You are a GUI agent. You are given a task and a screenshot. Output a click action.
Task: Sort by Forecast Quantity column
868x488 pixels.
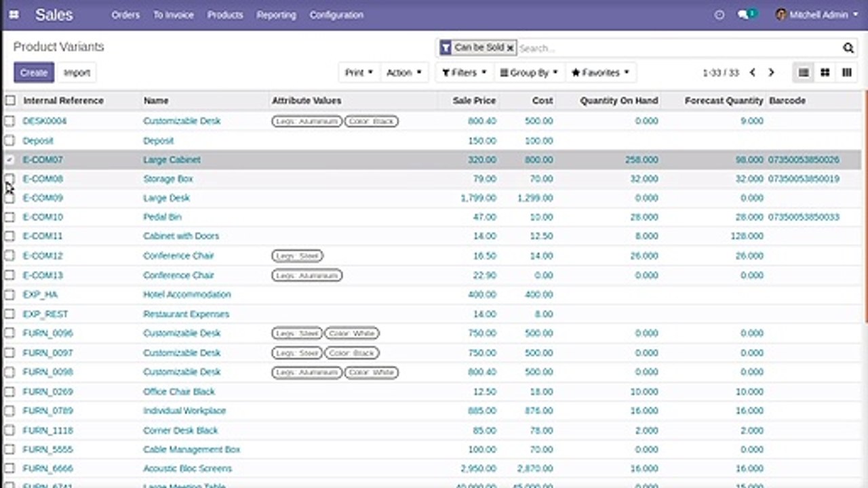pos(724,100)
